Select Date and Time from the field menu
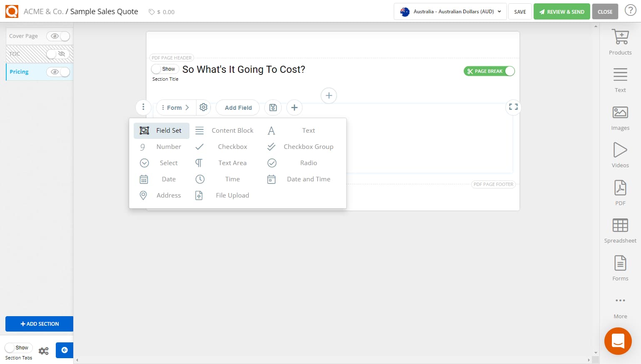Image resolution: width=641 pixels, height=364 pixels. click(308, 179)
